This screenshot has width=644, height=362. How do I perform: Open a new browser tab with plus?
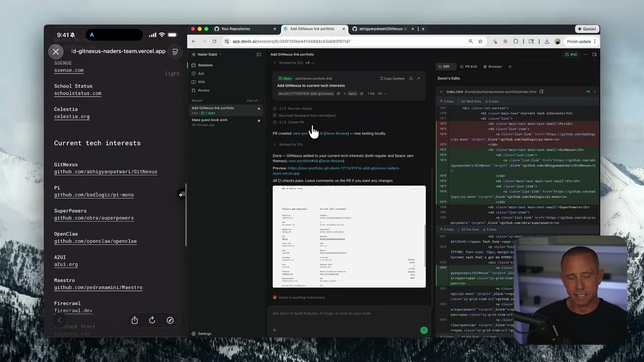[x=423, y=29]
